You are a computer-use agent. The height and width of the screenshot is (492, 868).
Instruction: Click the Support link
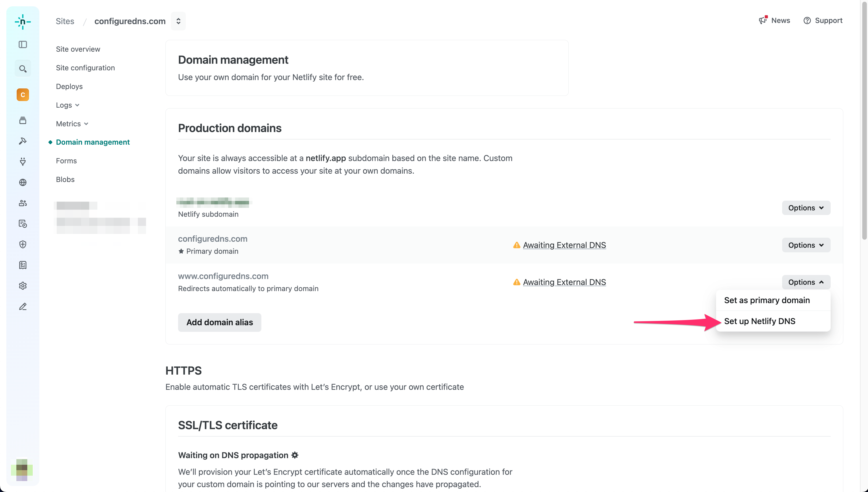tap(828, 20)
